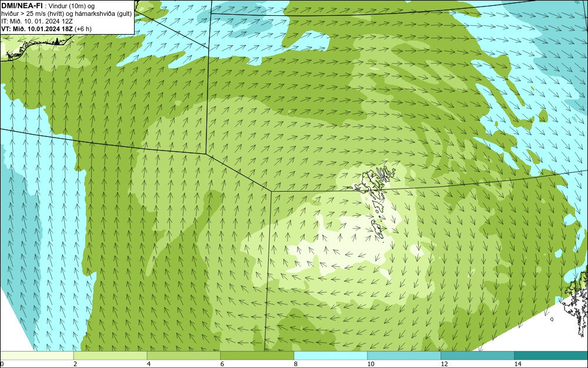Click the 4–6 m/s green legend swatch

coord(183,355)
